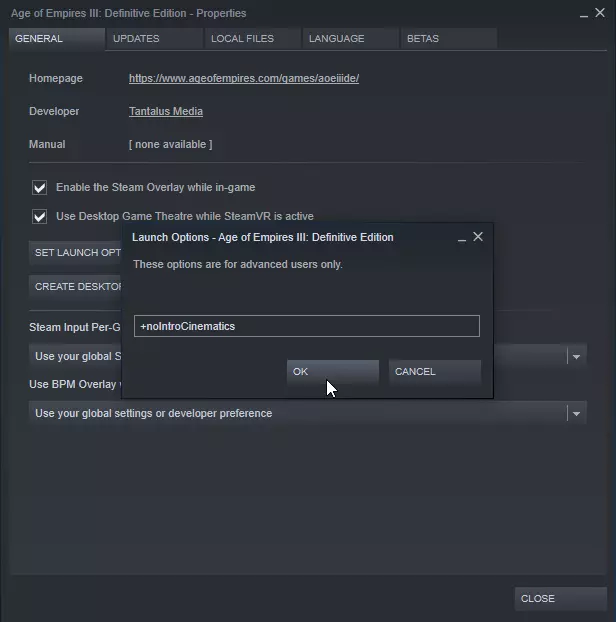Open the Tantalus Media developer link
Image resolution: width=616 pixels, height=622 pixels.
coord(165,111)
